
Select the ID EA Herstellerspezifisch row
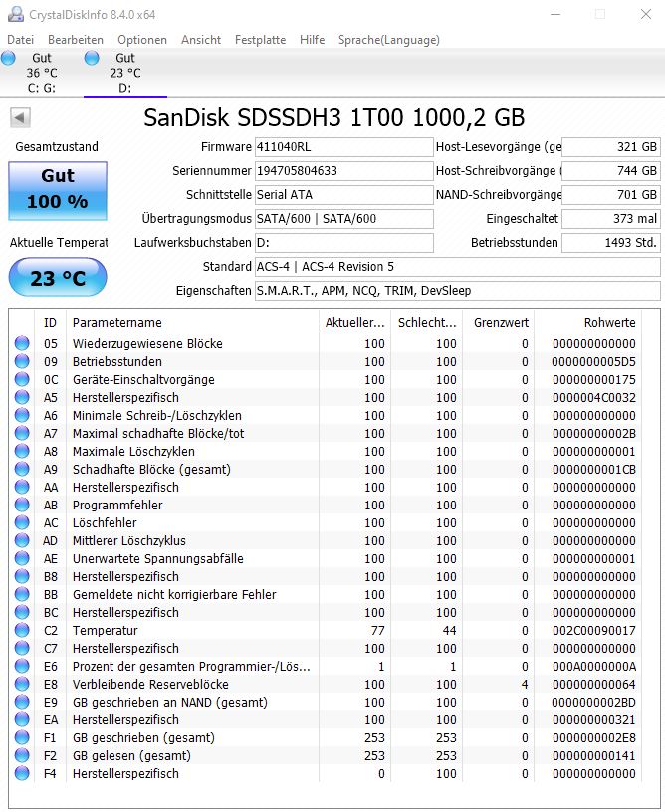click(x=326, y=719)
